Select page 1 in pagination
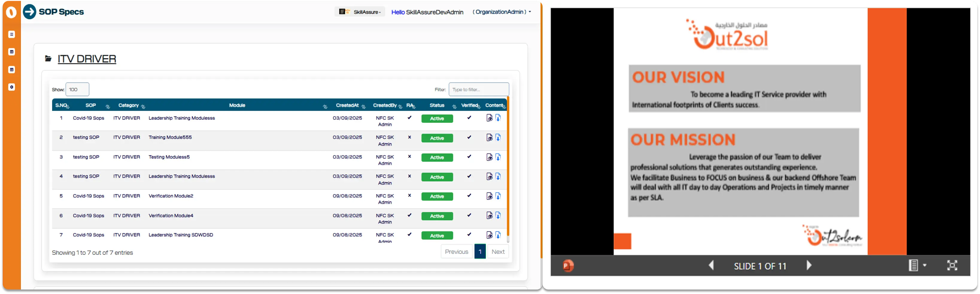Viewport: 980px width, 294px height. (480, 252)
